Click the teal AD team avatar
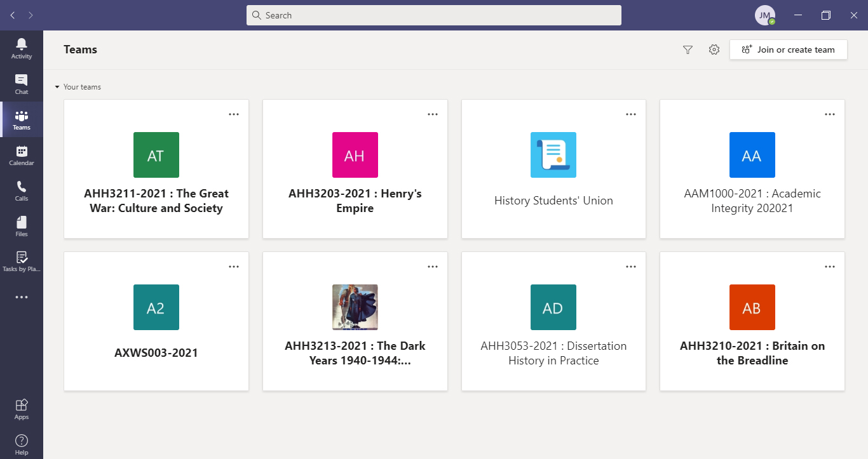The image size is (868, 459). [x=553, y=307]
